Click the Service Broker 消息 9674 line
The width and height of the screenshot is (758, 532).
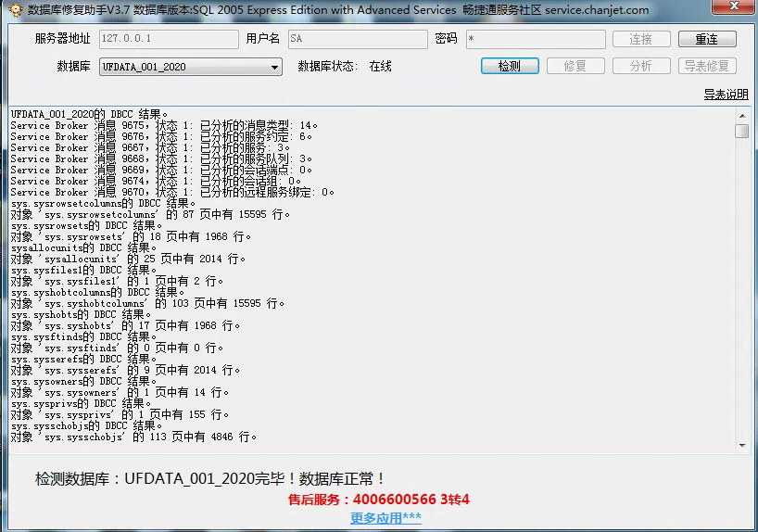coord(157,181)
